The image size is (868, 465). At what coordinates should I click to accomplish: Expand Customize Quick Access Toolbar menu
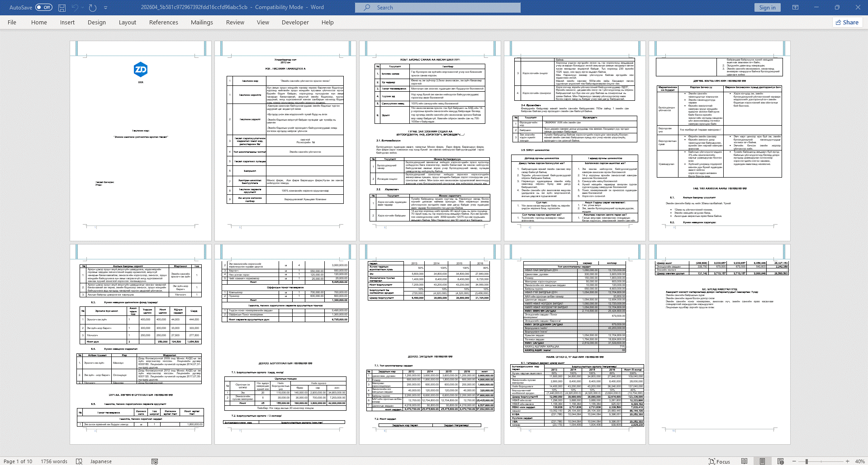click(x=106, y=8)
